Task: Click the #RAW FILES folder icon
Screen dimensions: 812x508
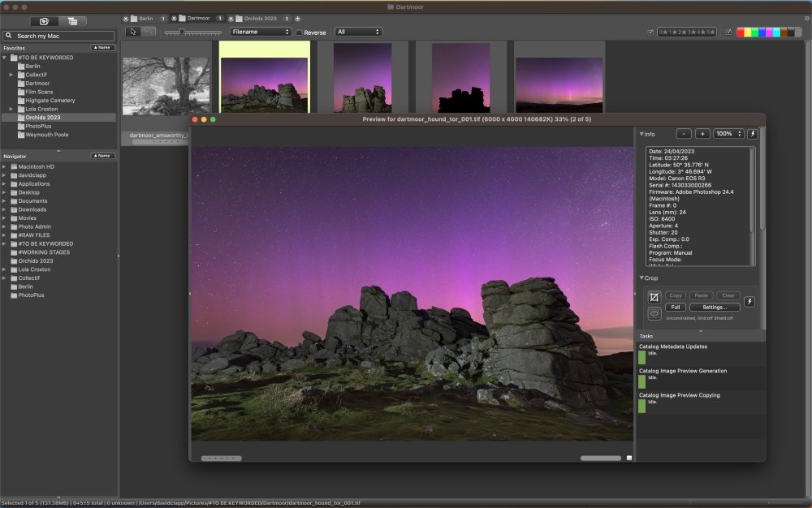Action: pyautogui.click(x=14, y=235)
